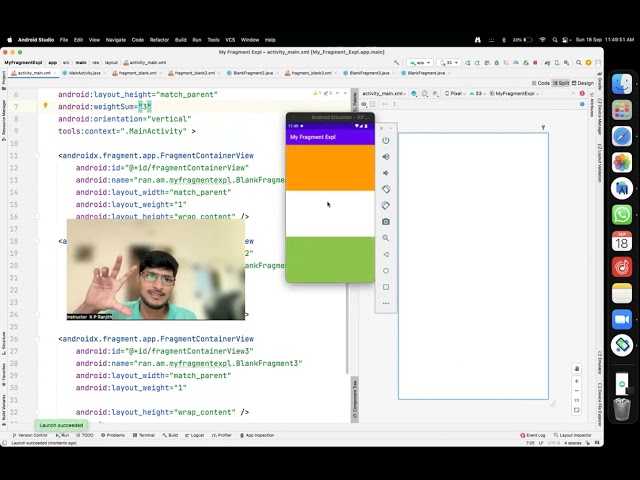Open the device selector dropdown
Image resolution: width=640 pixels, height=480 pixels.
coord(449,62)
